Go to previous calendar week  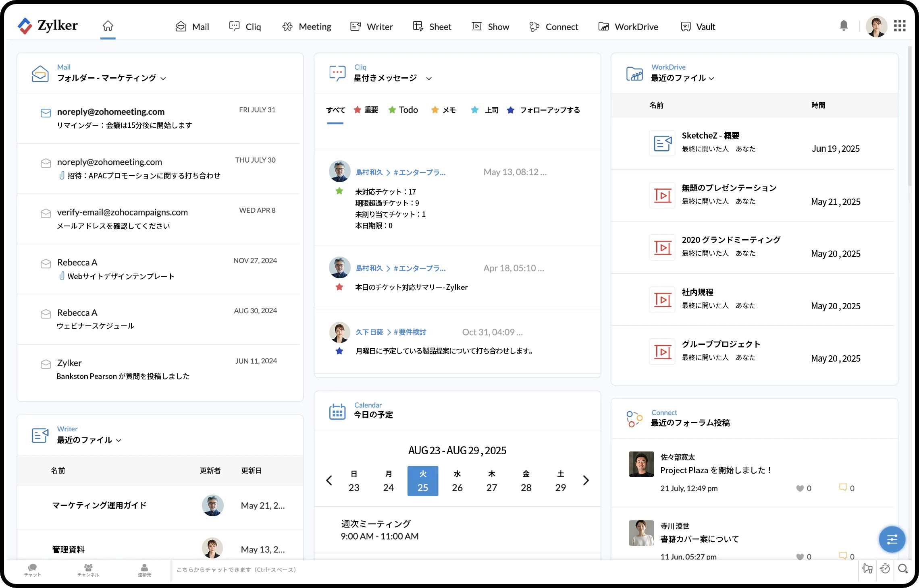(x=329, y=480)
